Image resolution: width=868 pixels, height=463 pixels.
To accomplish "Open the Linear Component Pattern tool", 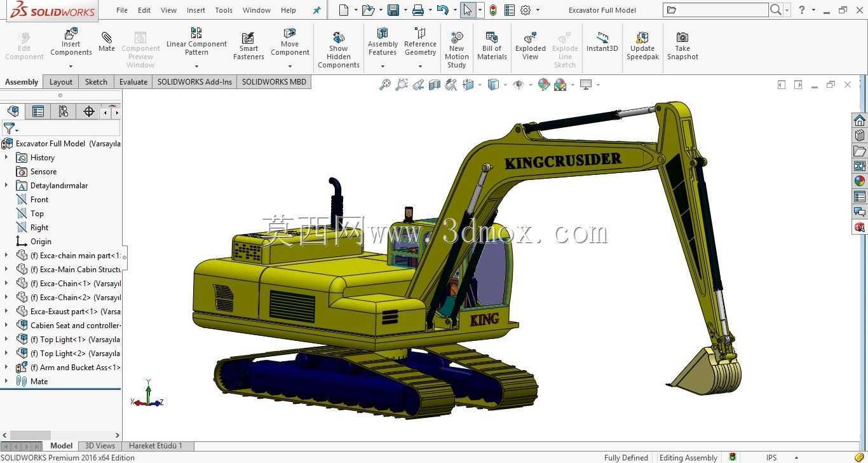I will (196, 42).
